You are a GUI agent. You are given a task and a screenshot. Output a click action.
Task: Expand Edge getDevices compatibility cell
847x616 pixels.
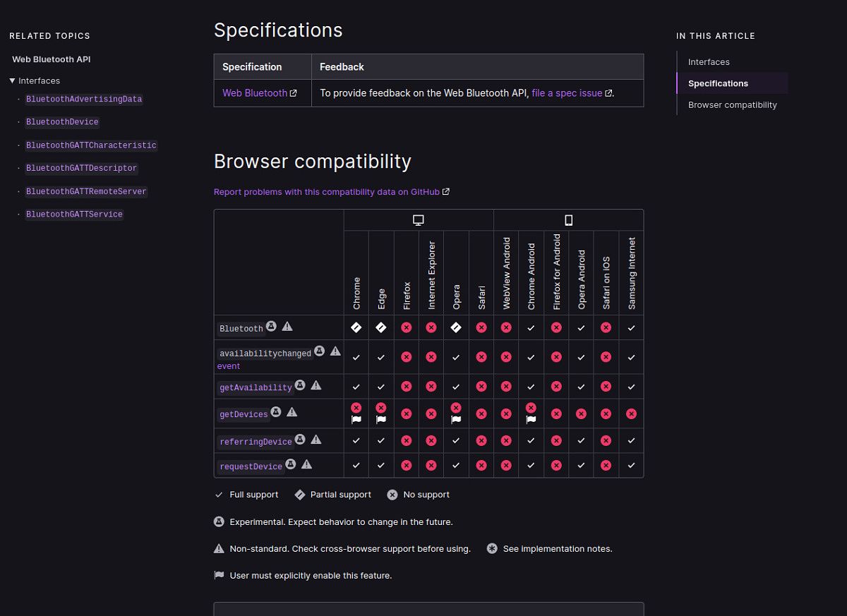tap(381, 413)
